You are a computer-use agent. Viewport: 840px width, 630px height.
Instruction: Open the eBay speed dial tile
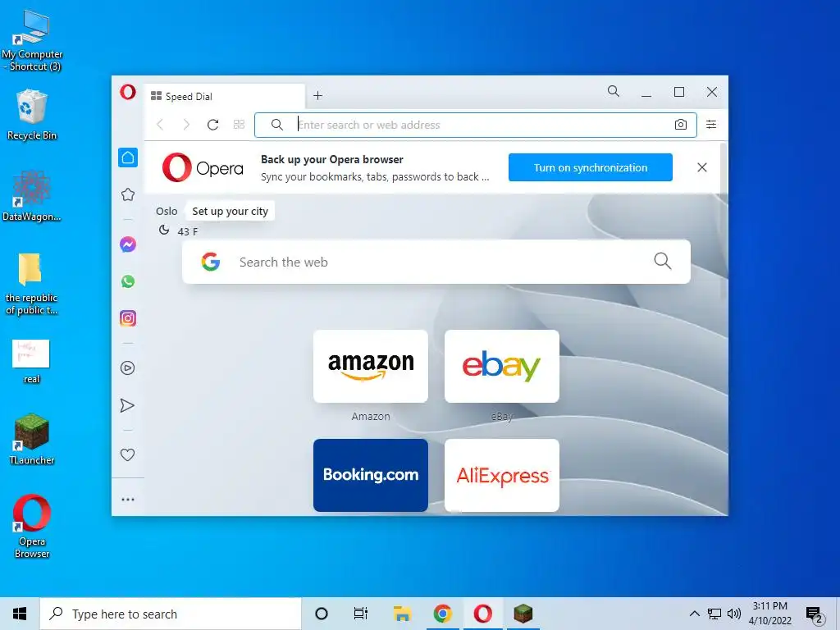coord(502,366)
